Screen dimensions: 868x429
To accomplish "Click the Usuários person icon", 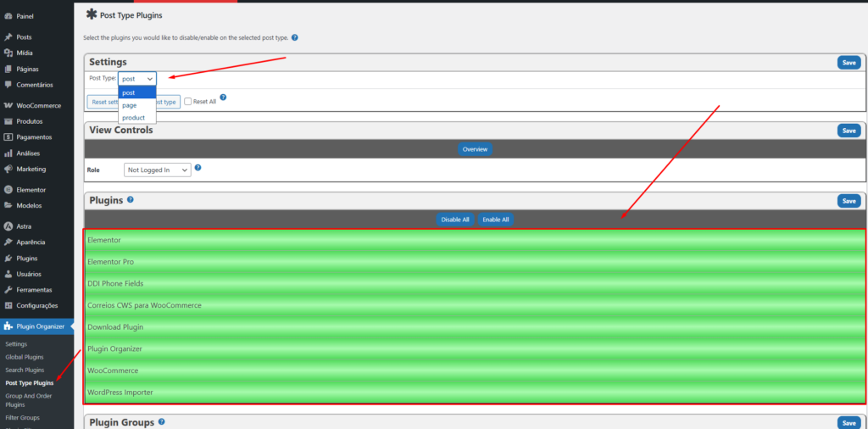I will (x=8, y=274).
